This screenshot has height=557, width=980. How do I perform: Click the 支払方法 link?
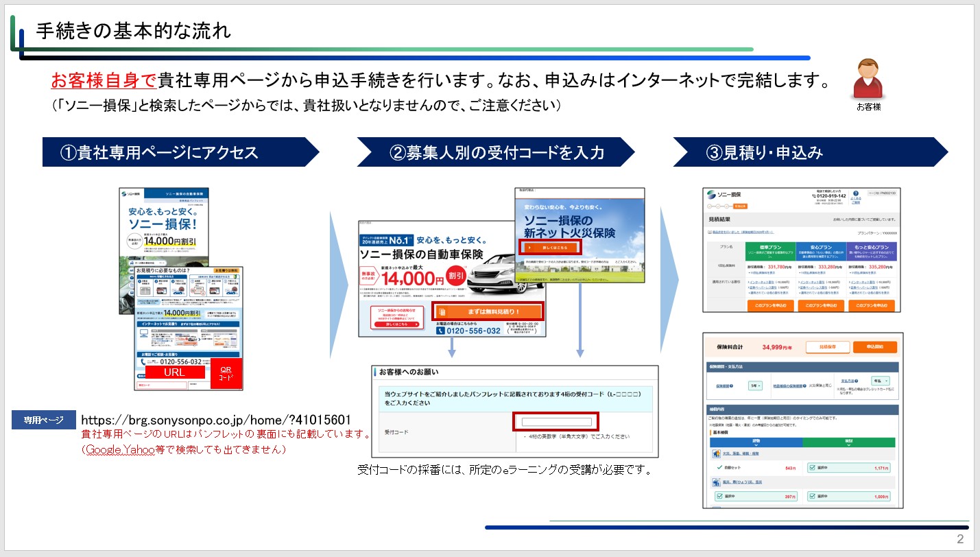tap(848, 381)
